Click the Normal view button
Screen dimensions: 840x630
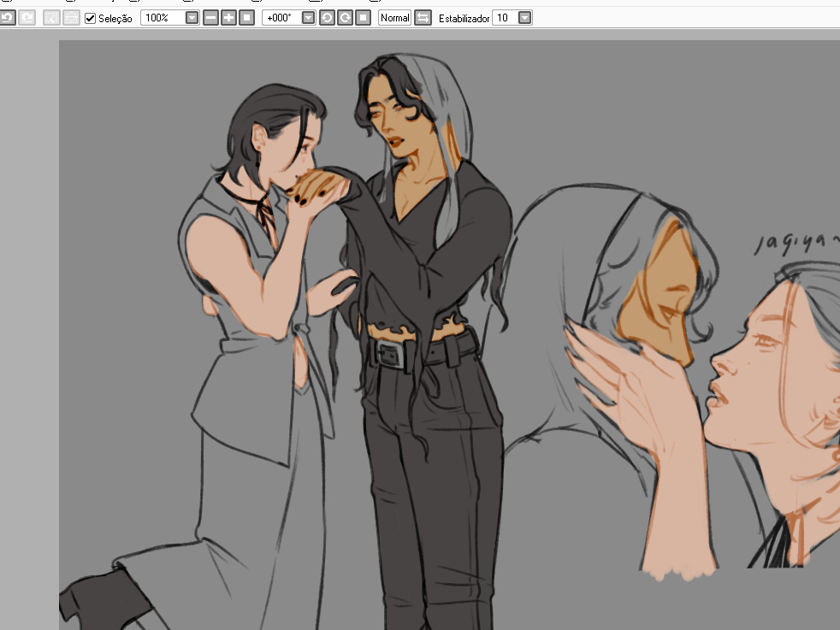click(394, 18)
